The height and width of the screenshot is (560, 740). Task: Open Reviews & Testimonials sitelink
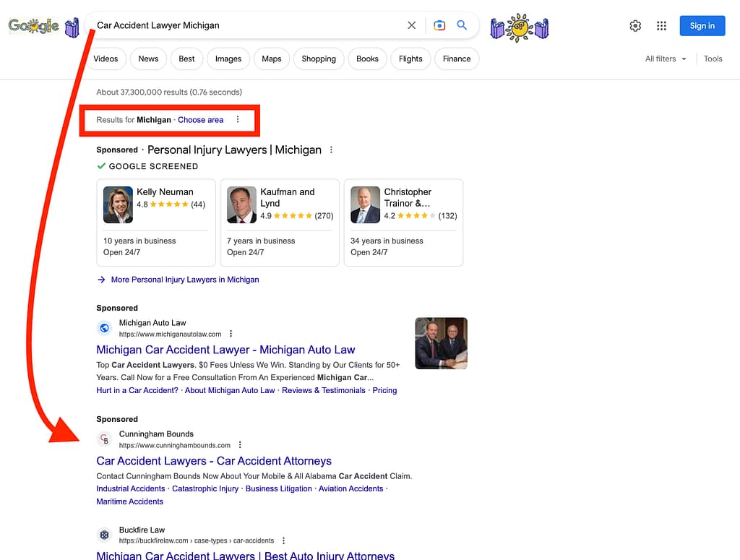(324, 390)
